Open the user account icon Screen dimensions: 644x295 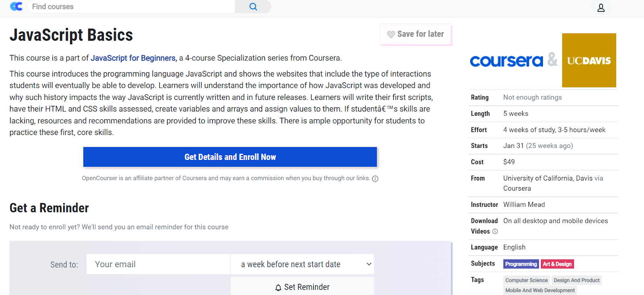(601, 8)
